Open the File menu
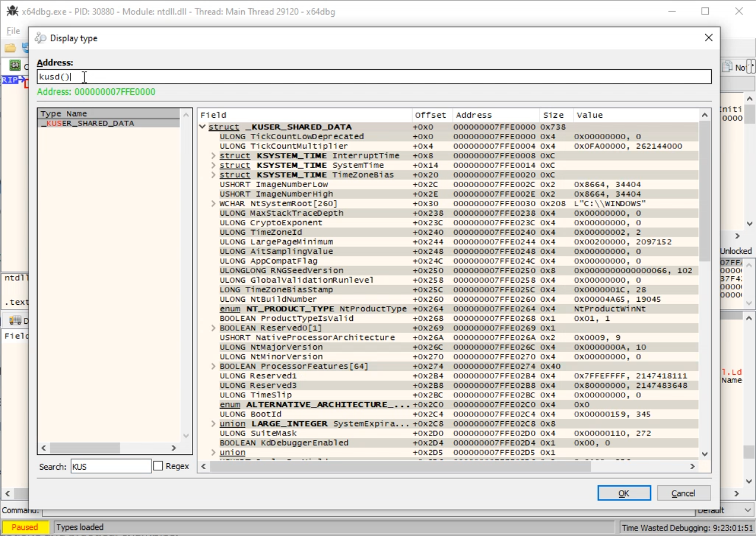 (x=13, y=31)
